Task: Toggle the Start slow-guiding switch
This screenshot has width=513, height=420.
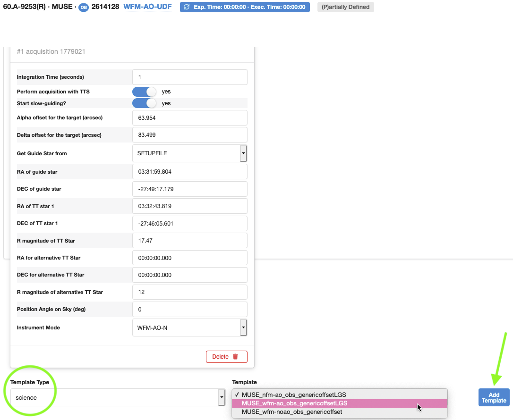Action: (144, 103)
